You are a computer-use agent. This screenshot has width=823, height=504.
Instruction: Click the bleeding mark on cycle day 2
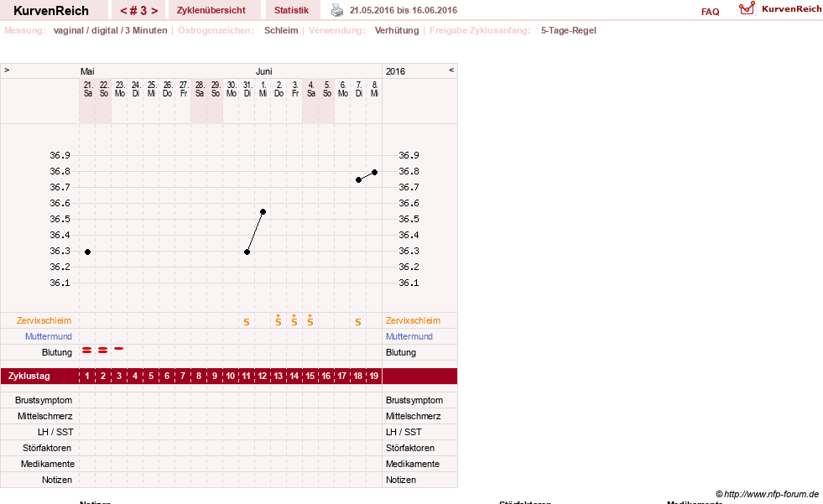click(x=103, y=350)
